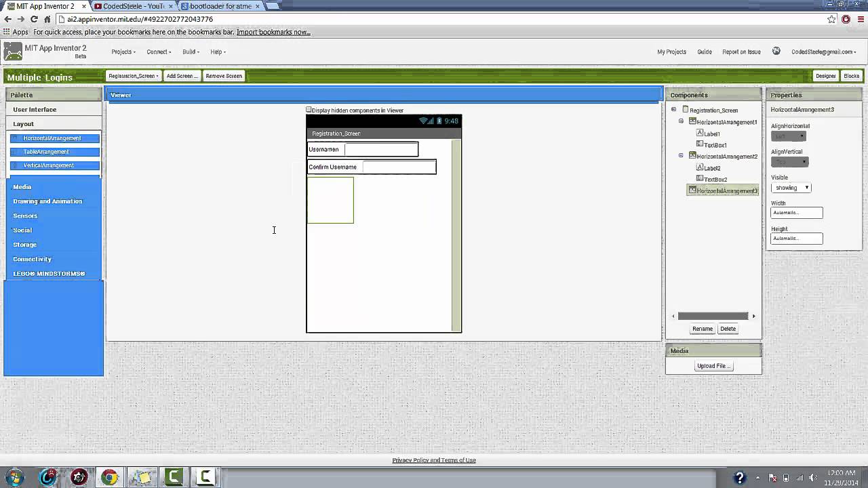Reload the page with refresh icon
This screenshot has height=488, width=868.
[x=34, y=19]
